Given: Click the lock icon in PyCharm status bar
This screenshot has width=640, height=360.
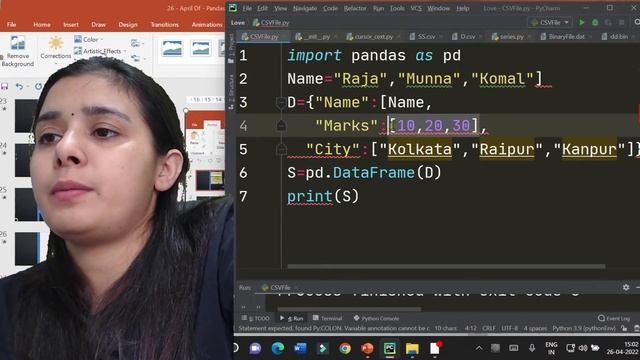Looking at the screenshot, I should [x=624, y=328].
